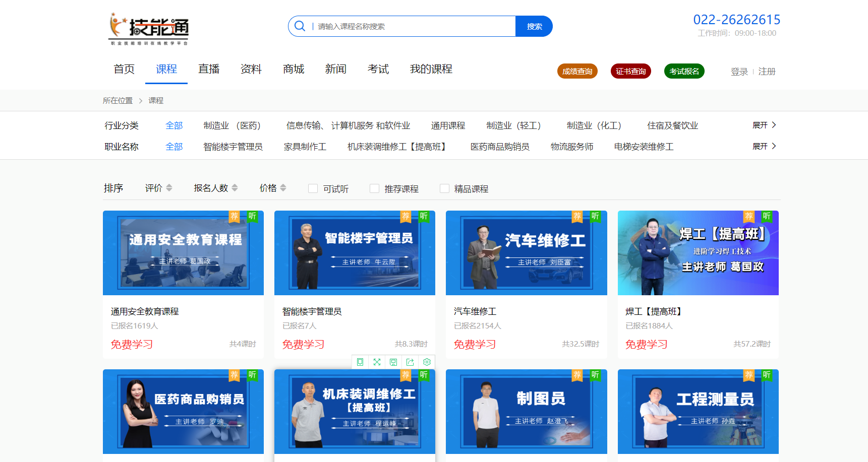Click the tablet view icon in floating toolbar
This screenshot has width=868, height=462.
click(360, 362)
